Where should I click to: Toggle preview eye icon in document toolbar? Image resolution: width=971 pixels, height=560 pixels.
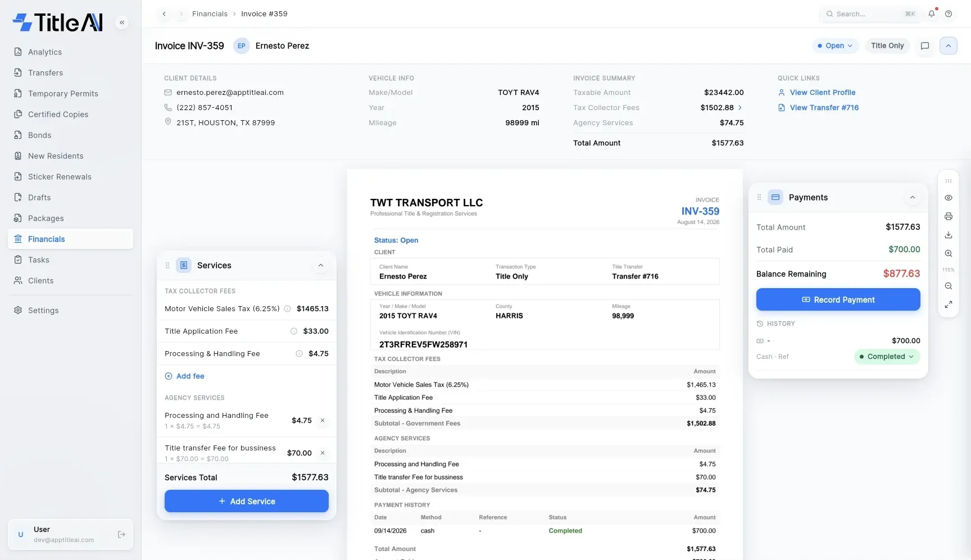point(949,198)
